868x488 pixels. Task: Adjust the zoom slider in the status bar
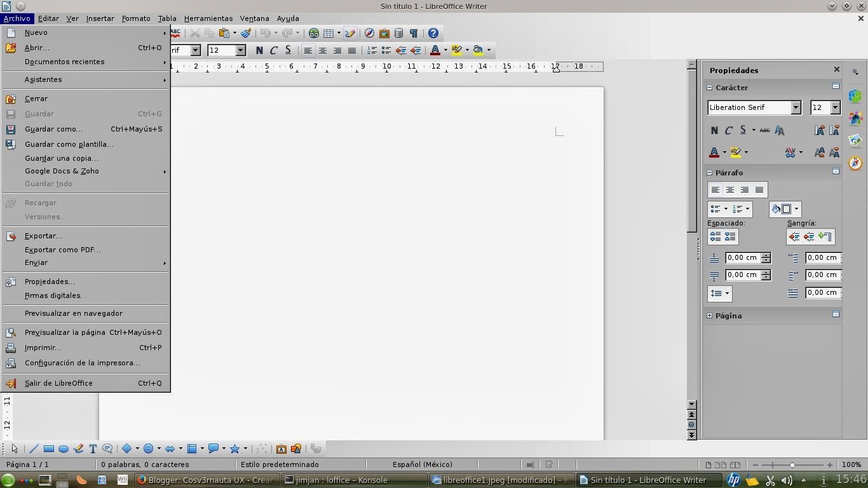pyautogui.click(x=792, y=465)
